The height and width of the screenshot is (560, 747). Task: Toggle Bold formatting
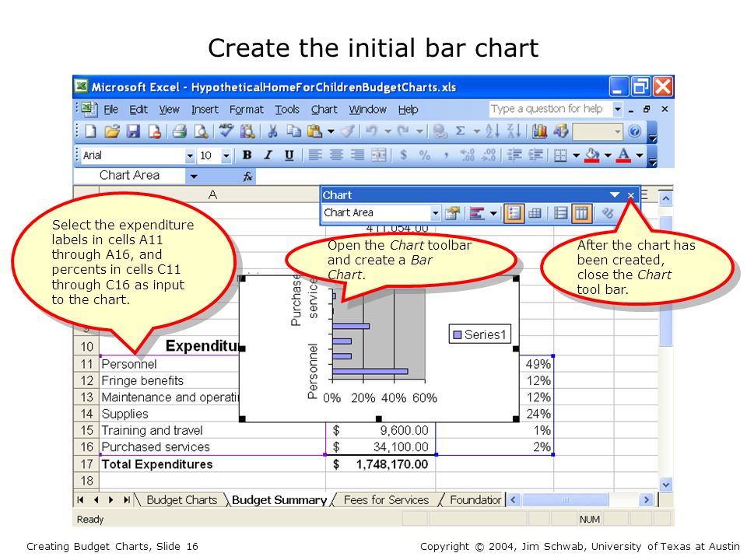(247, 155)
